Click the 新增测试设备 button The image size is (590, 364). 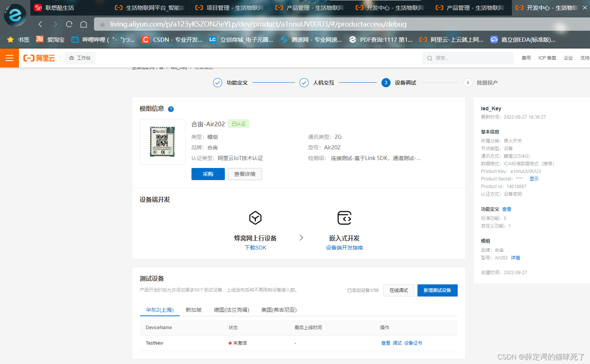click(x=438, y=290)
